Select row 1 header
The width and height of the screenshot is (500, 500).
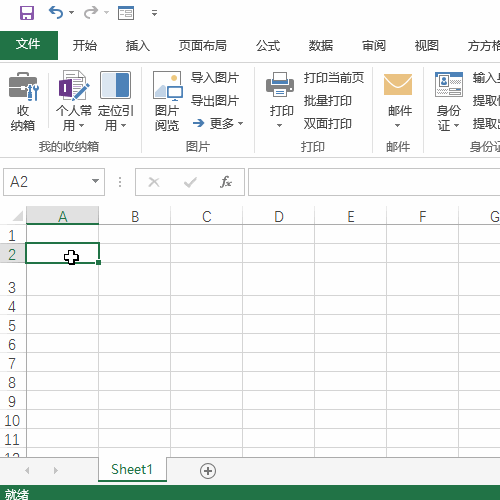point(13,235)
